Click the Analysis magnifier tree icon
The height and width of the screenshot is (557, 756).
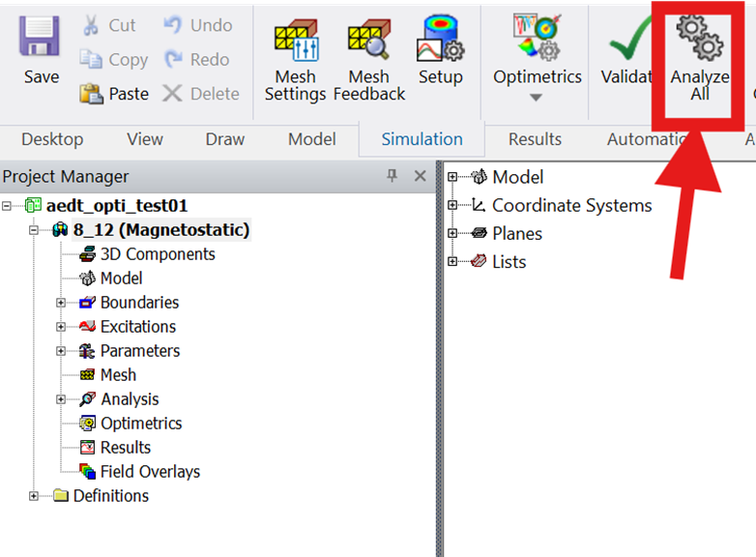click(87, 398)
